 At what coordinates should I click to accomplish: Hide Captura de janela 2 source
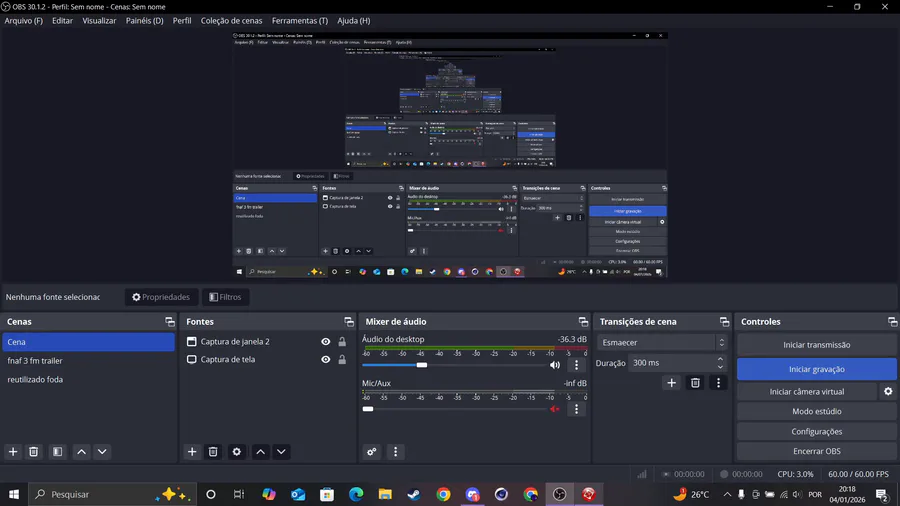coord(325,341)
